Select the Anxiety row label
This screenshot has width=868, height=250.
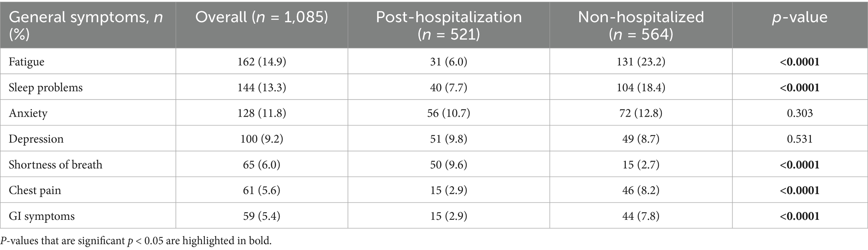click(x=28, y=113)
